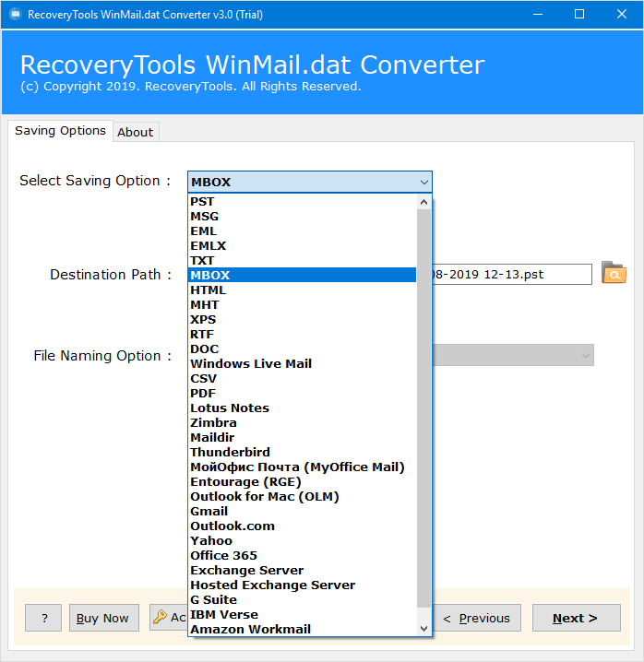Select Windows Live Mail option
The image size is (644, 662).
302,363
